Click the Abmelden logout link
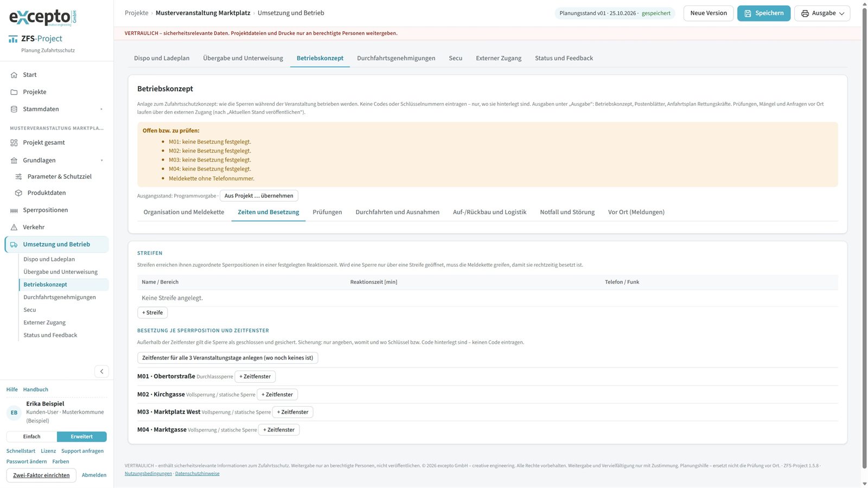This screenshot has height=488, width=868. [94, 476]
